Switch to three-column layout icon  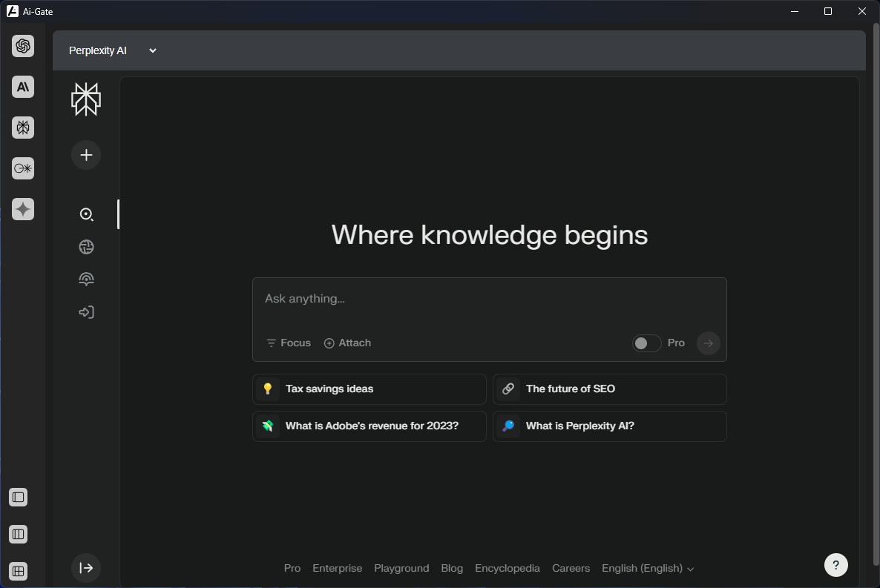tap(18, 534)
